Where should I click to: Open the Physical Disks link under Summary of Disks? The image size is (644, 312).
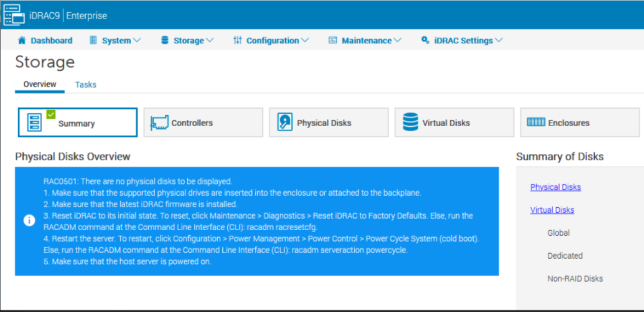pos(555,187)
